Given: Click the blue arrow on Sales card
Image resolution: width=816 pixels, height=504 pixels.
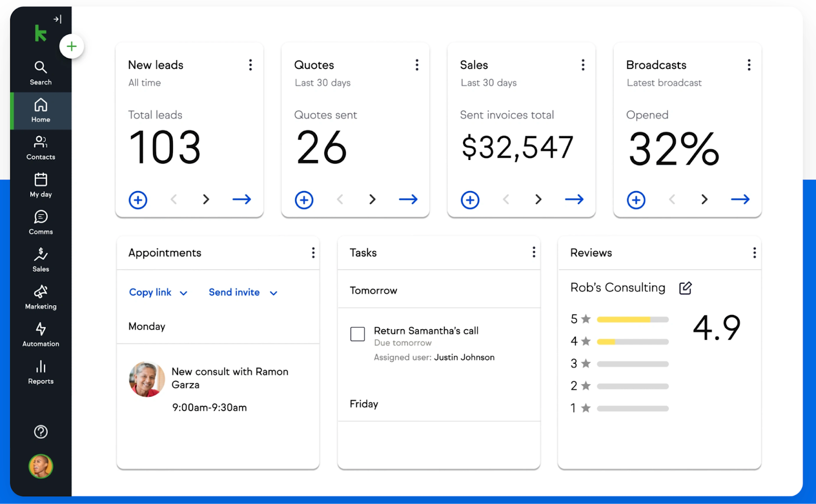Looking at the screenshot, I should 574,199.
